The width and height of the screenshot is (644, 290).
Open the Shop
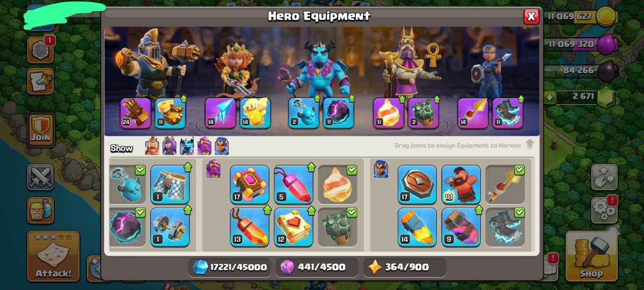591,256
